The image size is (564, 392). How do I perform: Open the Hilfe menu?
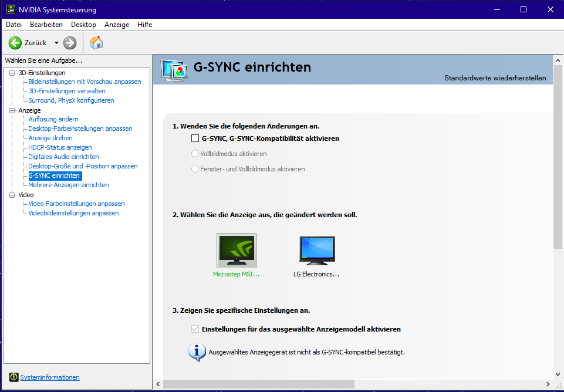point(144,25)
